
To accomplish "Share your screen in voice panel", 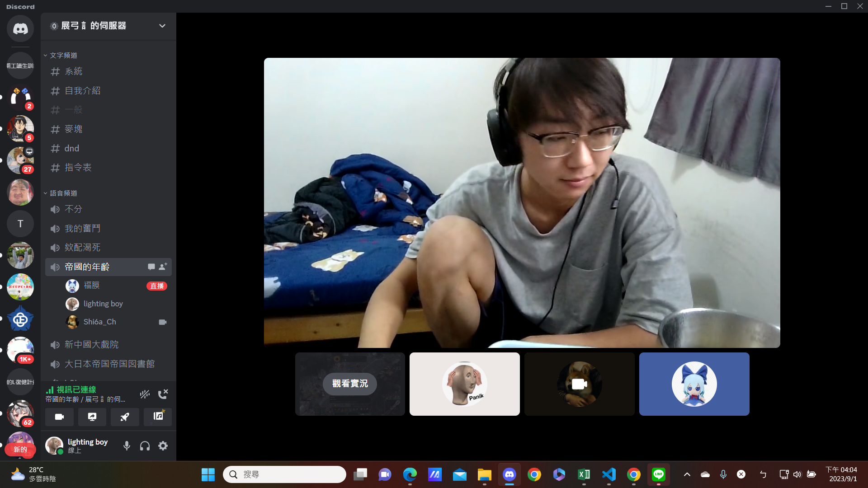I will click(x=92, y=417).
